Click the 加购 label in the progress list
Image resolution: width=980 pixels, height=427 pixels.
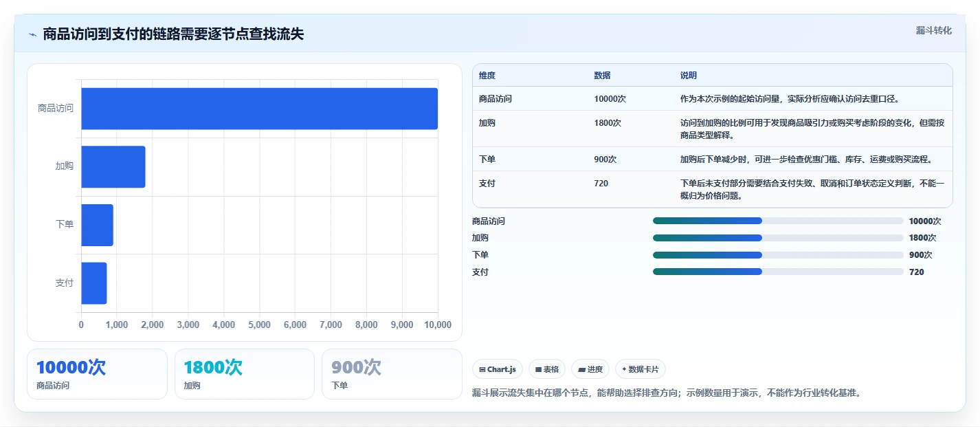click(x=480, y=238)
